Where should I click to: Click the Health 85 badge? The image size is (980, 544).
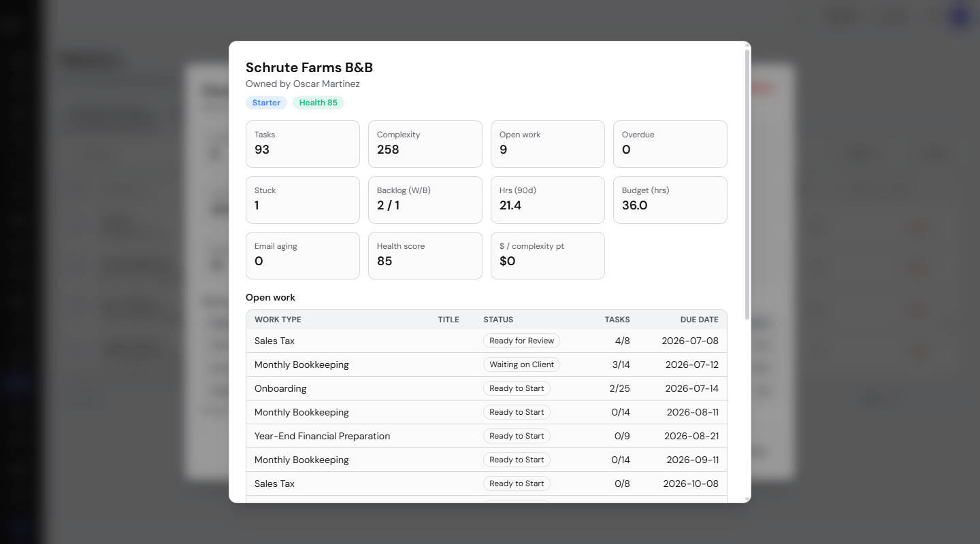(x=318, y=103)
